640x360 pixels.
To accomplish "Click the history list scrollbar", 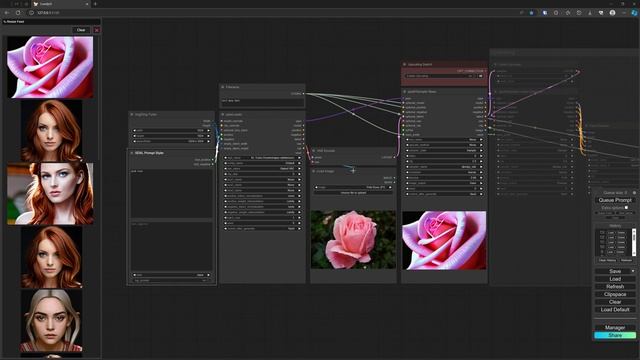I will [x=634, y=242].
